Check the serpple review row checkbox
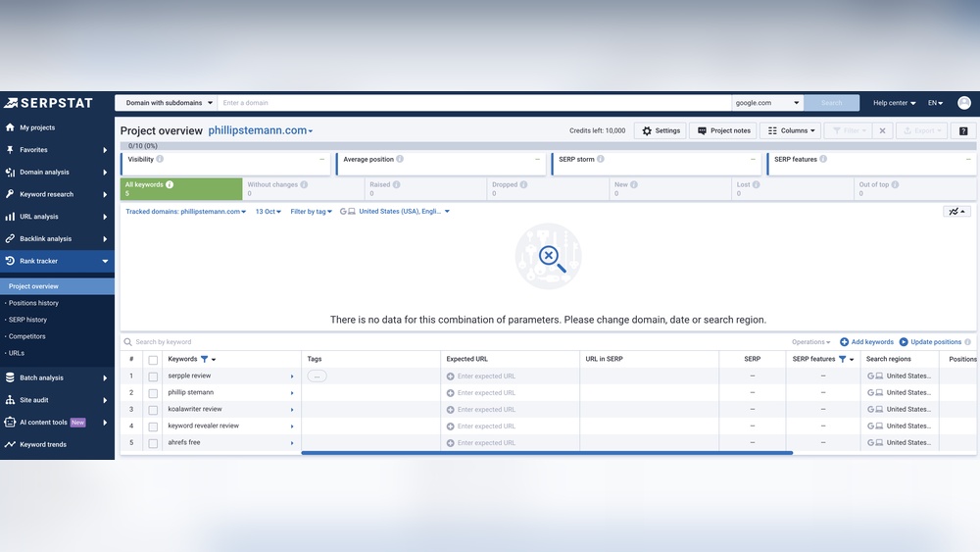The height and width of the screenshot is (552, 980). coord(153,376)
